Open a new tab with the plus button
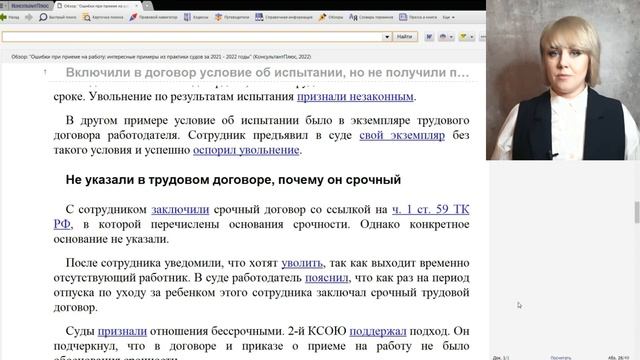This screenshot has width=640, height=360. [x=147, y=6]
